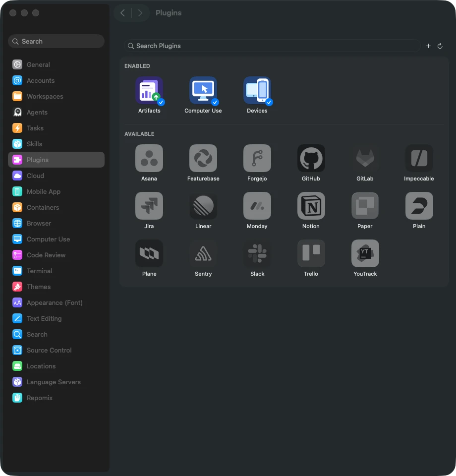Select the GitHub plugin
This screenshot has width=456, height=476.
[x=311, y=158]
